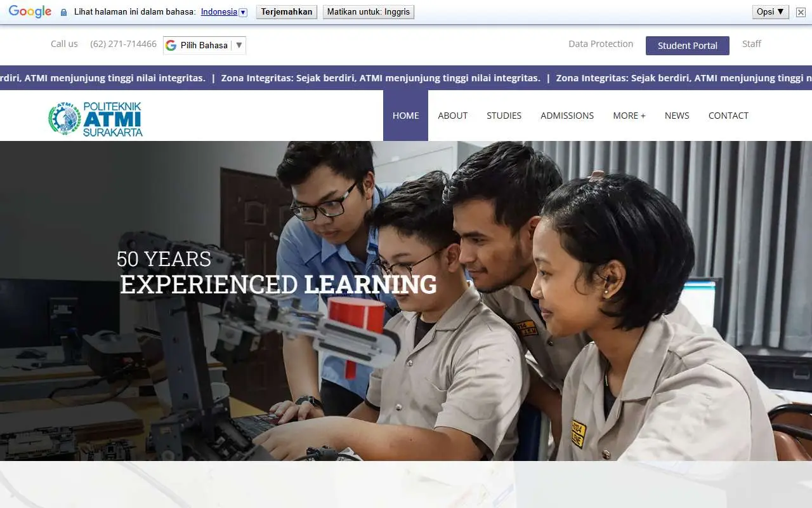Open the NEWS menu item
812x508 pixels.
coord(677,116)
